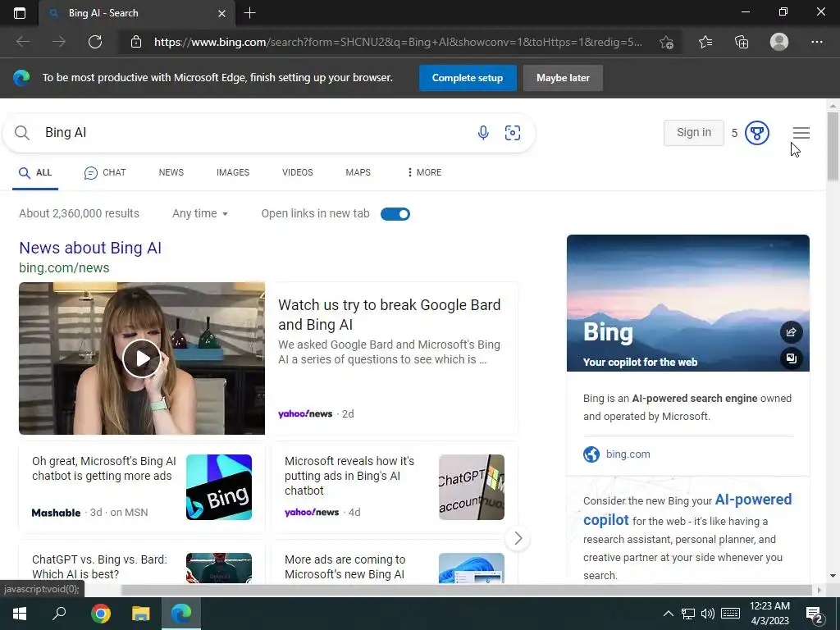
Task: Open visual search camera icon
Action: pyautogui.click(x=513, y=133)
